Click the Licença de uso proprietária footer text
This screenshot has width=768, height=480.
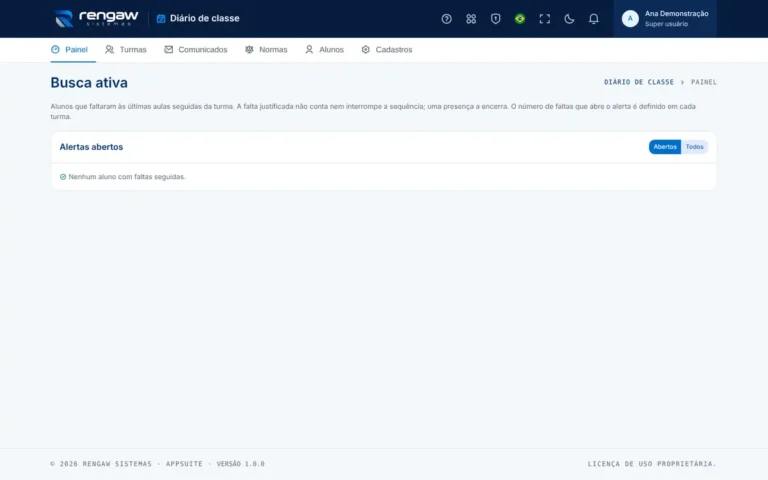tap(652, 463)
